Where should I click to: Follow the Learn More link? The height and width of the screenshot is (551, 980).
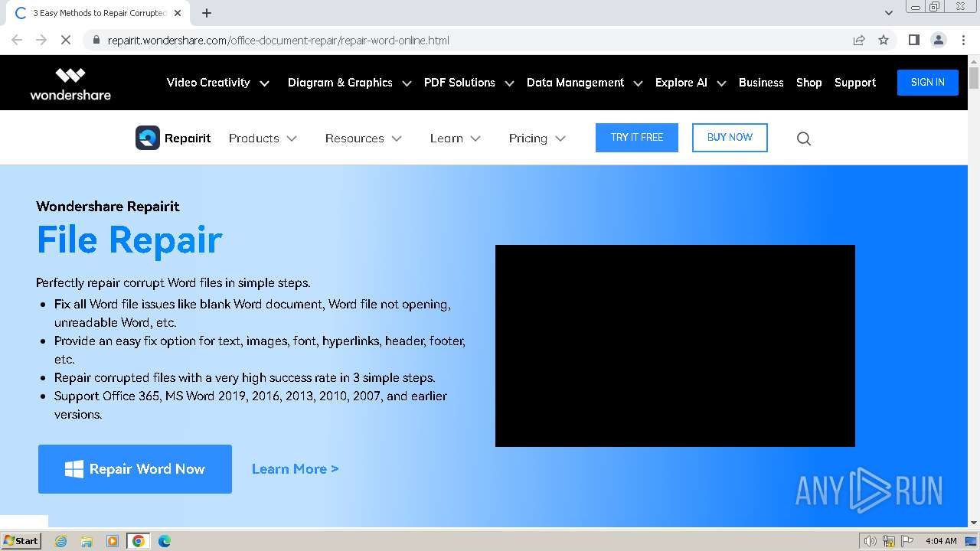(296, 469)
